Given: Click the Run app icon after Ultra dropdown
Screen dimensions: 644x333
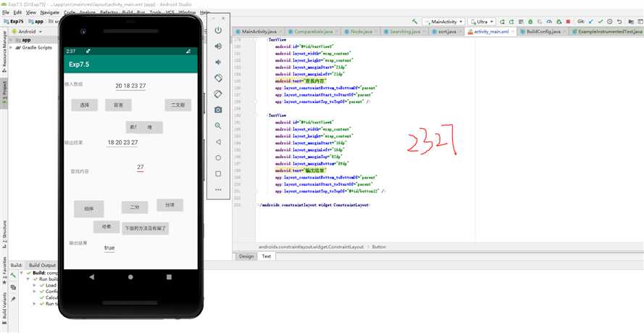Looking at the screenshot, I should 503,21.
